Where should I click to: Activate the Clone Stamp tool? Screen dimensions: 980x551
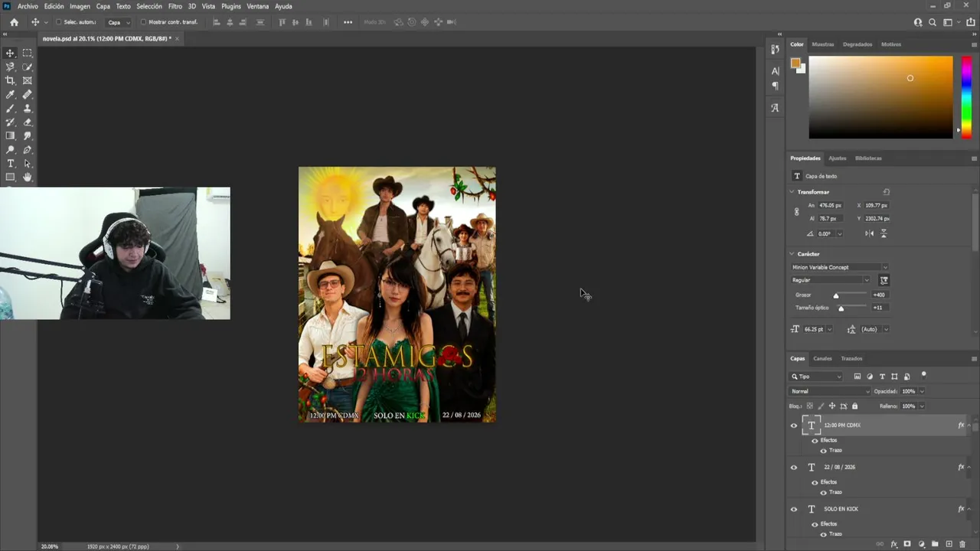pos(28,108)
